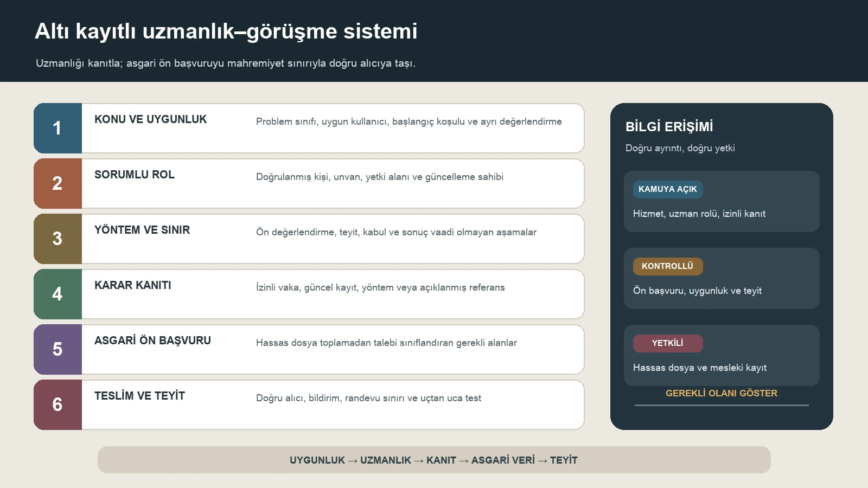Click the 'Doğrulanmış kişi, unvan' description

tap(380, 177)
